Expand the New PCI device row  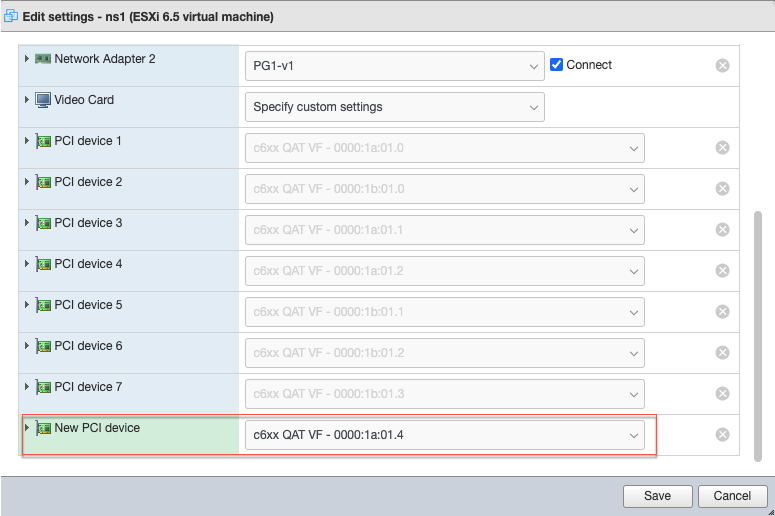[27, 428]
